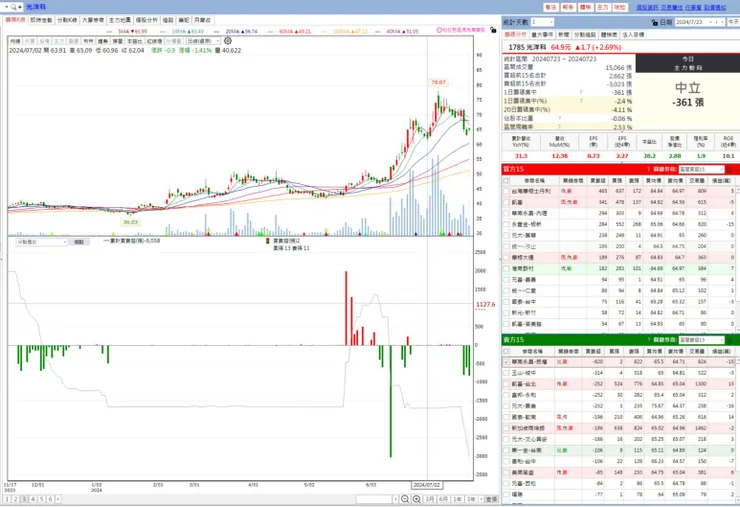Screen dimensions: 740x507
Task: Untick the checkbox for 華南永昌-世權 row
Action: point(506,362)
